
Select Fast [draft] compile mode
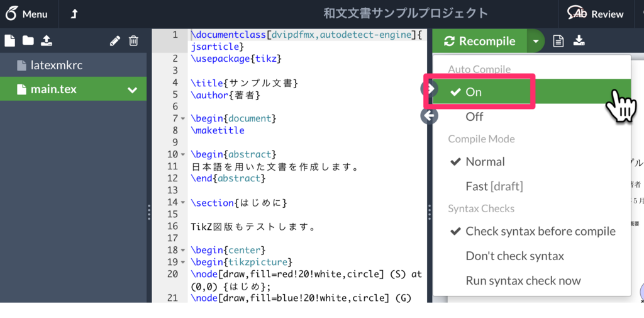pyautogui.click(x=531, y=186)
